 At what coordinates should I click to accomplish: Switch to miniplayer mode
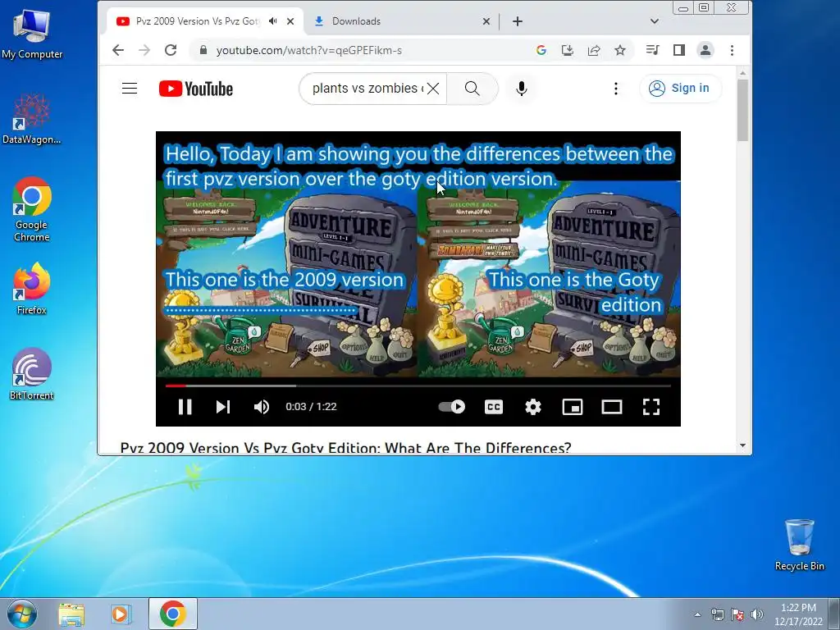(x=572, y=407)
